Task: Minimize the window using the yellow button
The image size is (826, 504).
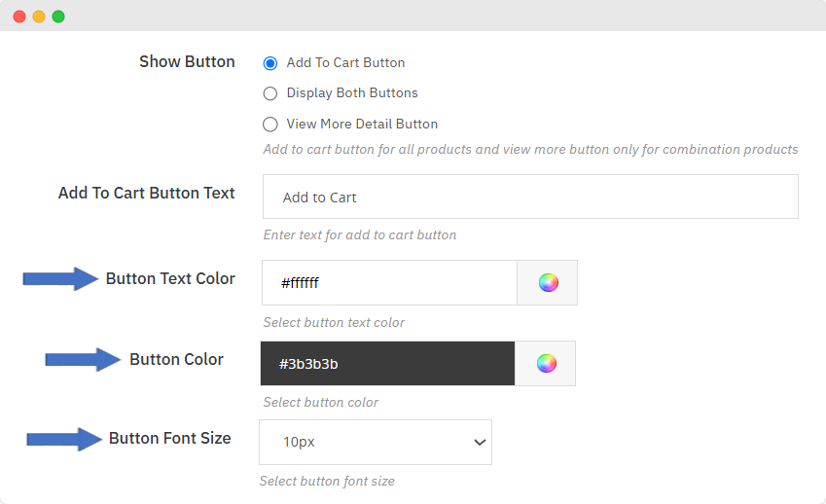Action: [39, 17]
